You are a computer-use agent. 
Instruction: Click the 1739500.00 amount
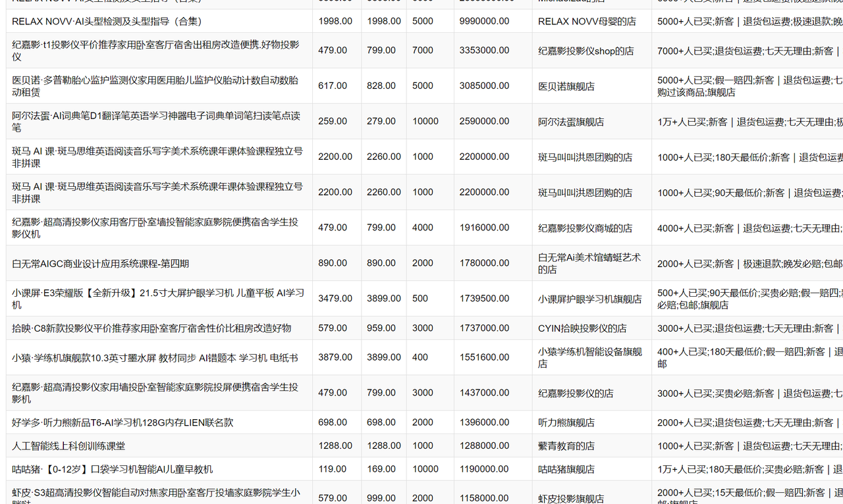point(484,299)
